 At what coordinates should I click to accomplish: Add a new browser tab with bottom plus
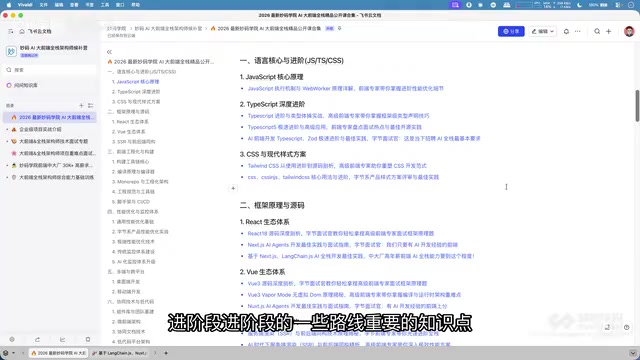166,353
